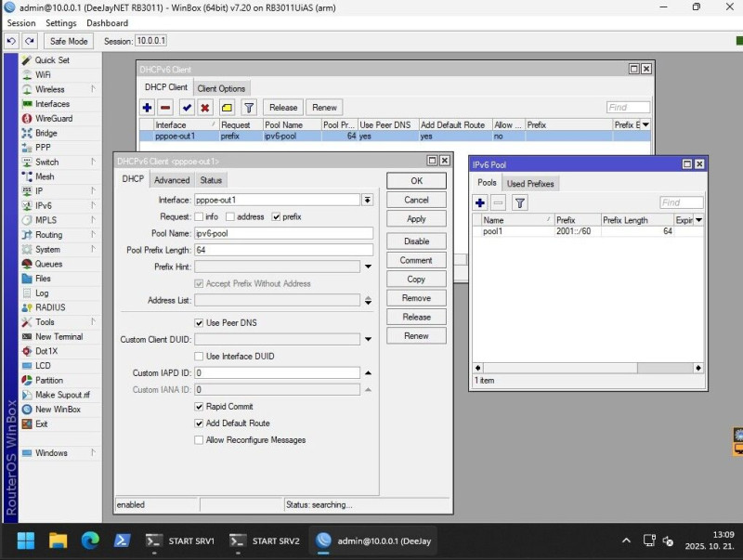Expand the IPv6 submenu in the sidebar

point(93,205)
